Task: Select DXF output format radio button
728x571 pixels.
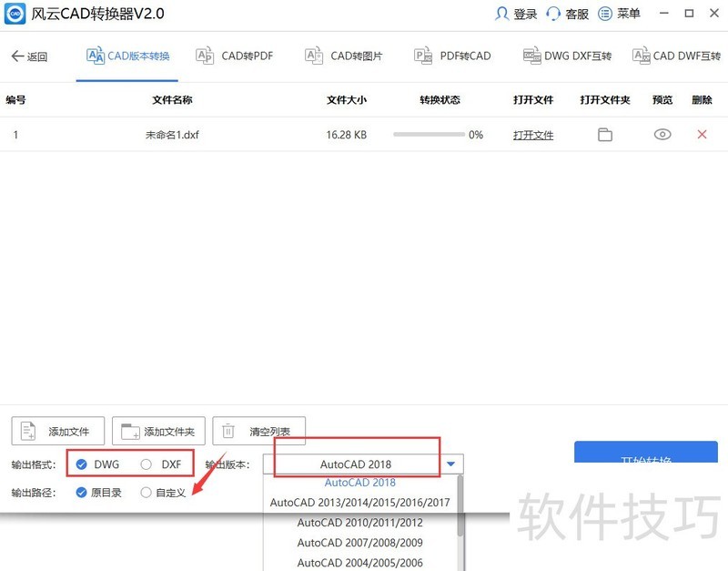Action: (x=147, y=464)
